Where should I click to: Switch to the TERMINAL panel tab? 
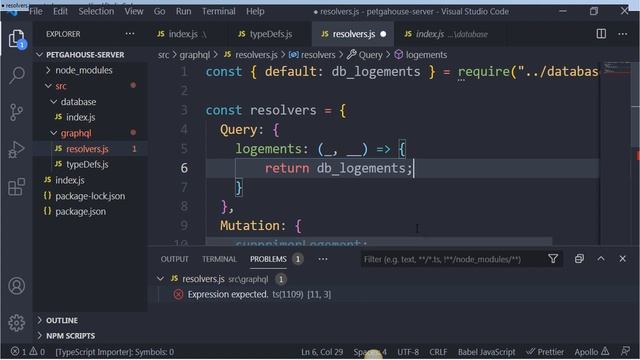point(219,259)
